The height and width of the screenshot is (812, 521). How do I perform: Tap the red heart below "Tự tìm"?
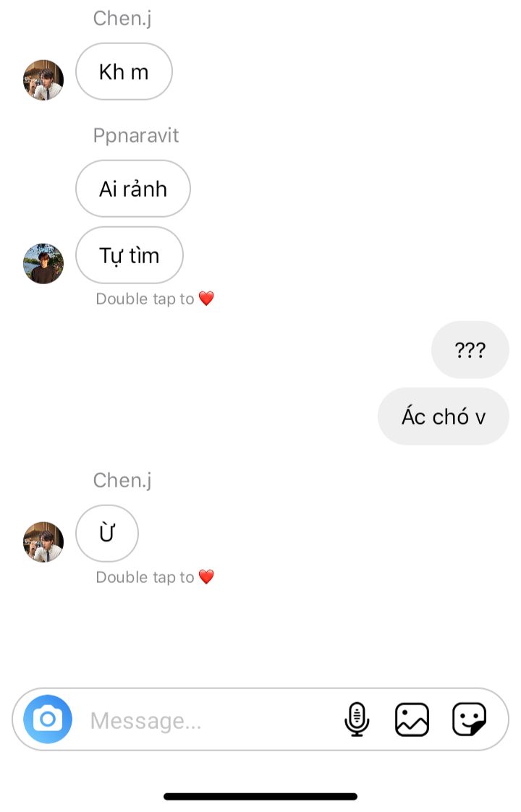(x=206, y=299)
